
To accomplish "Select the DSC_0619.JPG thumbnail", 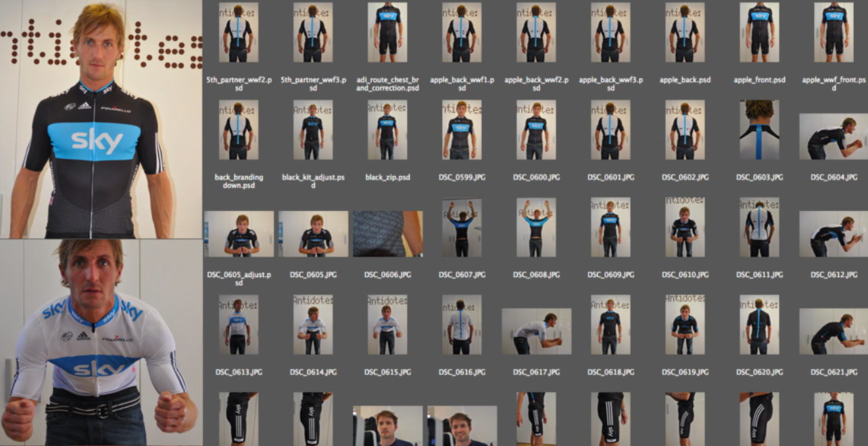I will coord(685,324).
